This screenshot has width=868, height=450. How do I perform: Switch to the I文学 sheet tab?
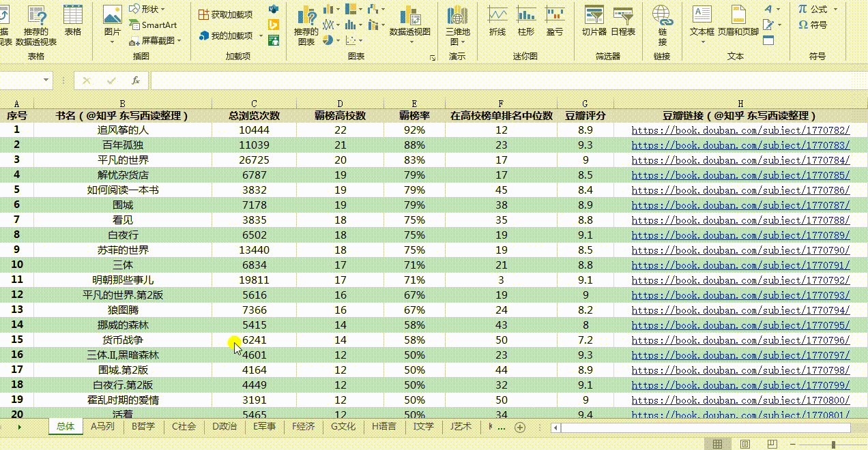coord(424,427)
